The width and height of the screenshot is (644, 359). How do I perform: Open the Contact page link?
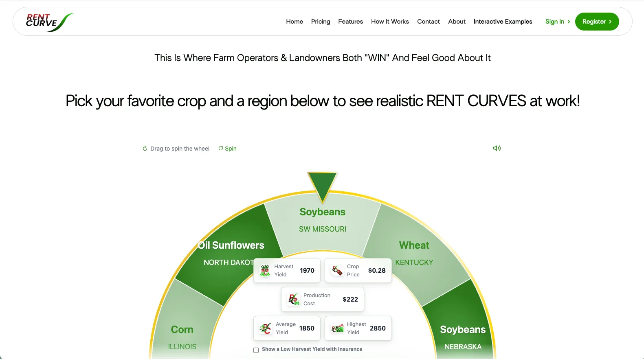point(428,22)
